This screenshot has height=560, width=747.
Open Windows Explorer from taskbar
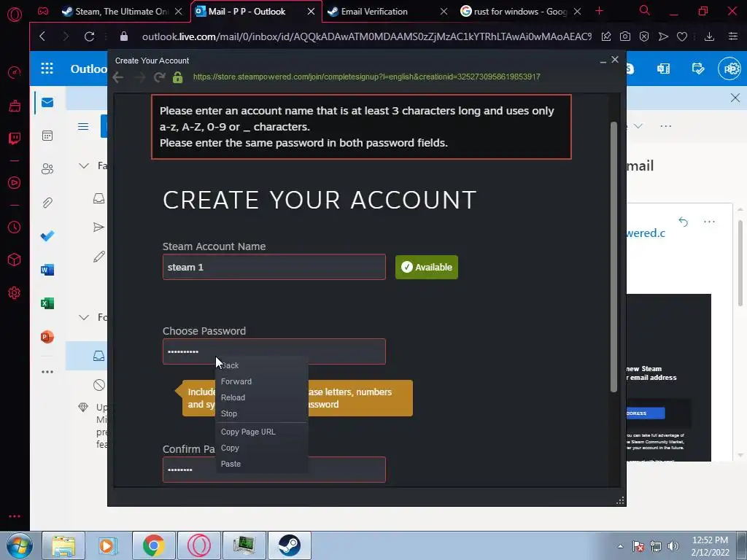(63, 545)
